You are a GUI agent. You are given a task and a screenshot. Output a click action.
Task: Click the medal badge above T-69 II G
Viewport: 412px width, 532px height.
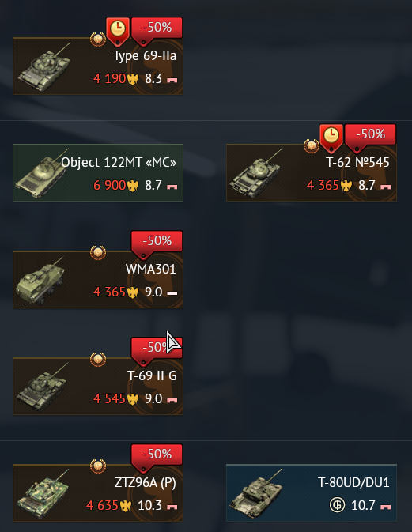click(x=98, y=360)
